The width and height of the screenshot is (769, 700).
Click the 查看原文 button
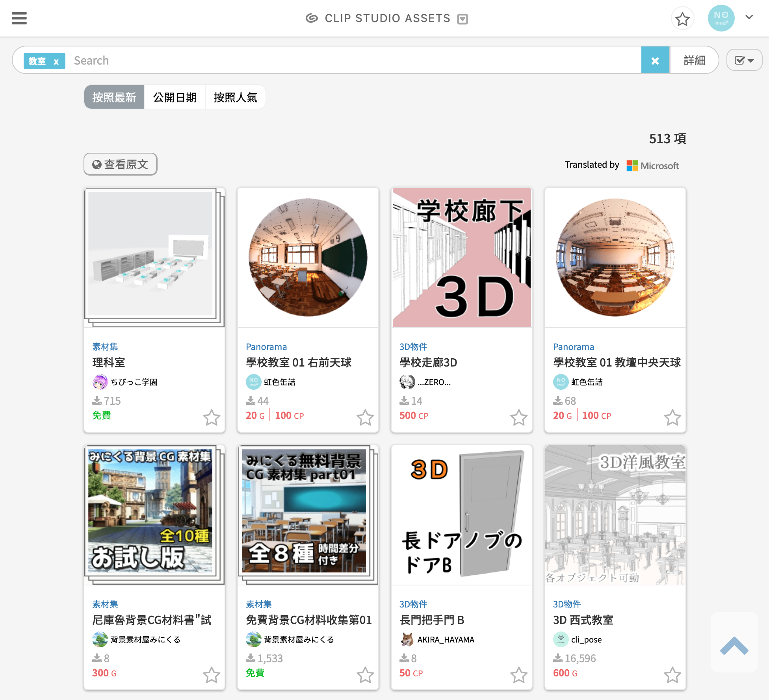click(120, 164)
